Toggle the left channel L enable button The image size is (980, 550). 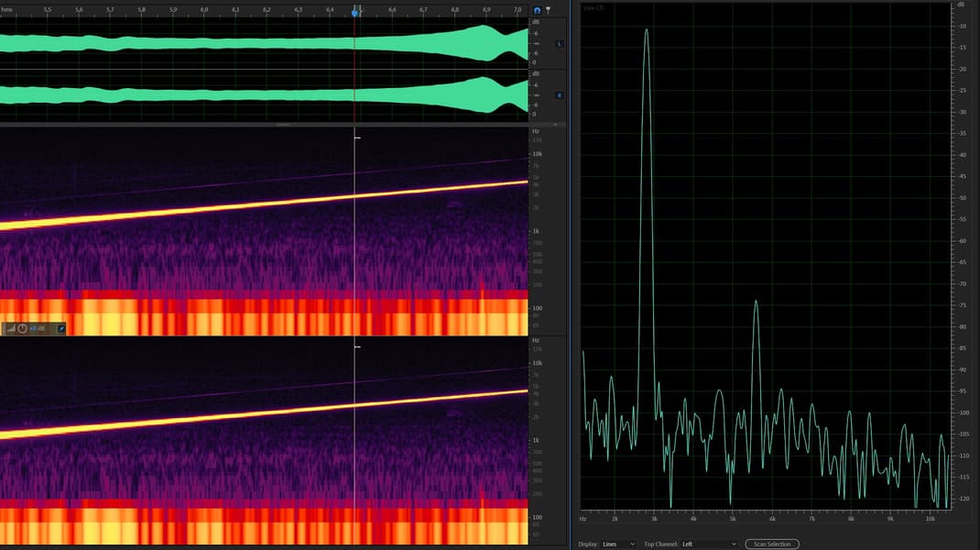click(560, 44)
